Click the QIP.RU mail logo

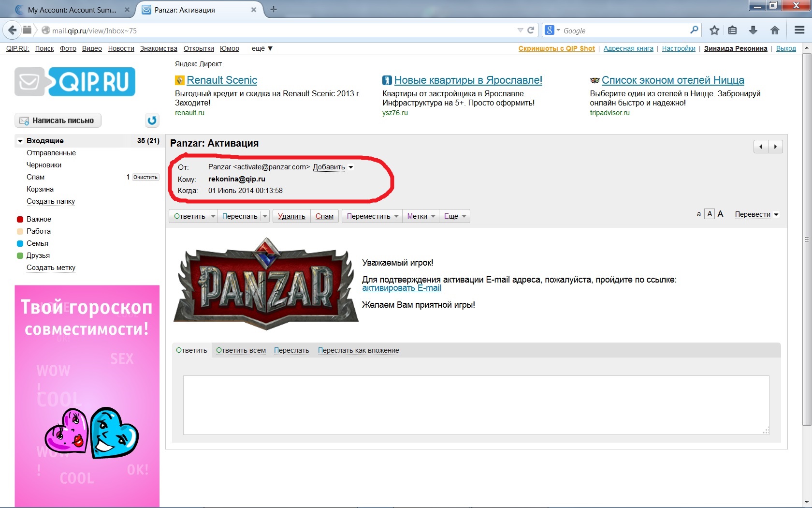click(75, 82)
